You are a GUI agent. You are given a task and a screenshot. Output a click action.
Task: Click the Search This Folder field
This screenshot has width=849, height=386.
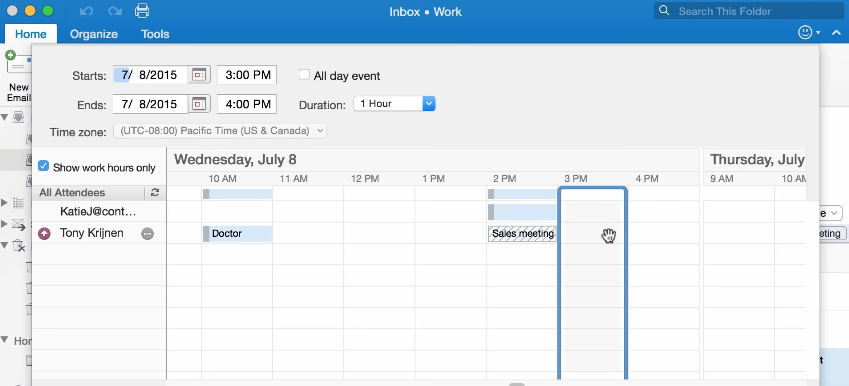[x=749, y=11]
